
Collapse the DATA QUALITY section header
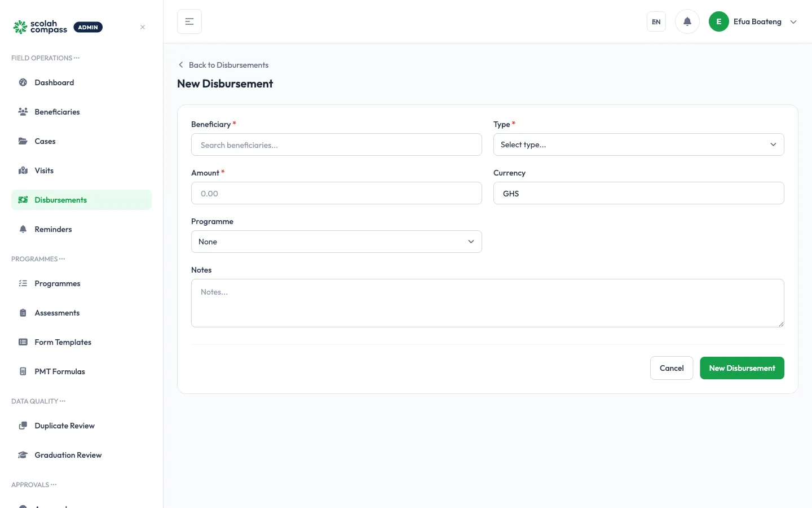point(38,401)
